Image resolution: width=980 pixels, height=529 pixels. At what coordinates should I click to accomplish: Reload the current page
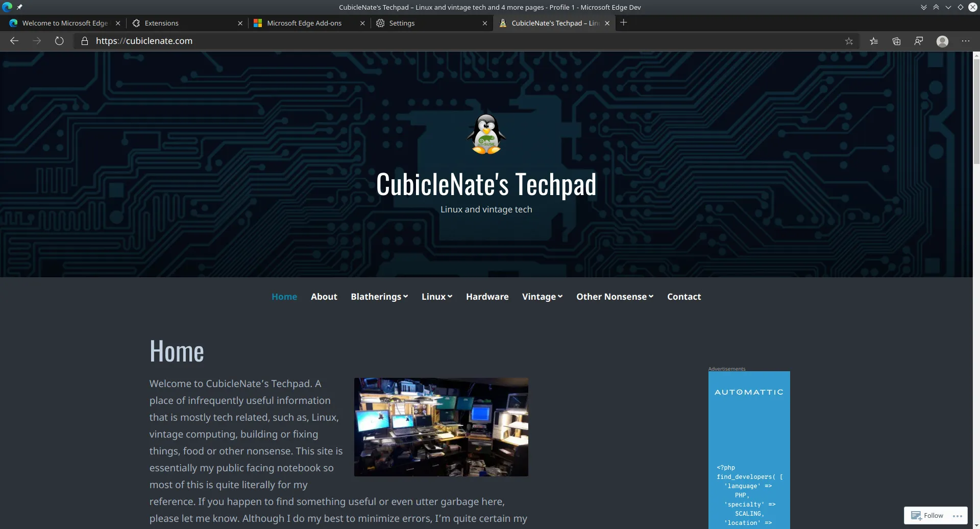(x=59, y=41)
